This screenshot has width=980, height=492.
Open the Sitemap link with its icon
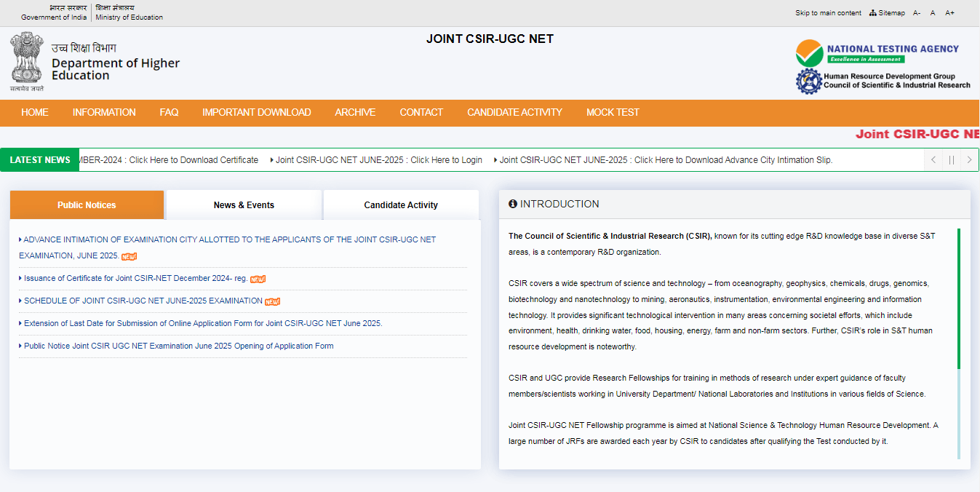(x=887, y=13)
